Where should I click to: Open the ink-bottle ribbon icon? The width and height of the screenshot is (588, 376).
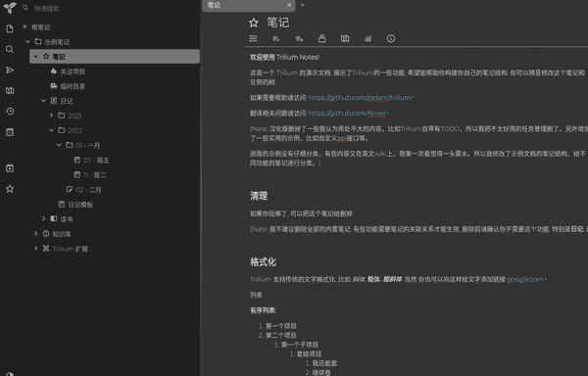pos(321,38)
